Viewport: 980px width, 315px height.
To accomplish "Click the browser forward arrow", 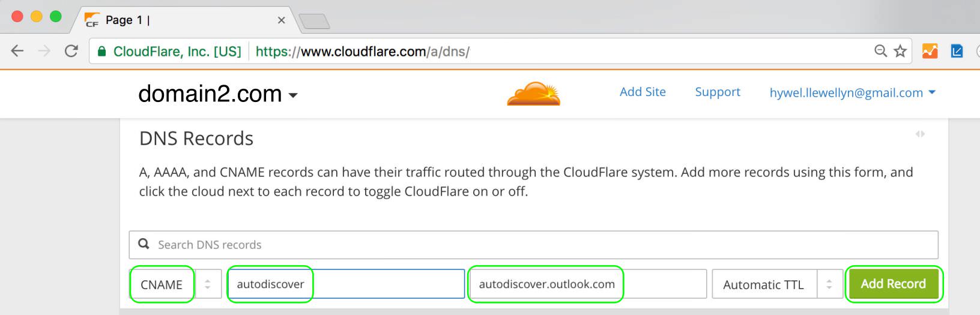I will [44, 51].
